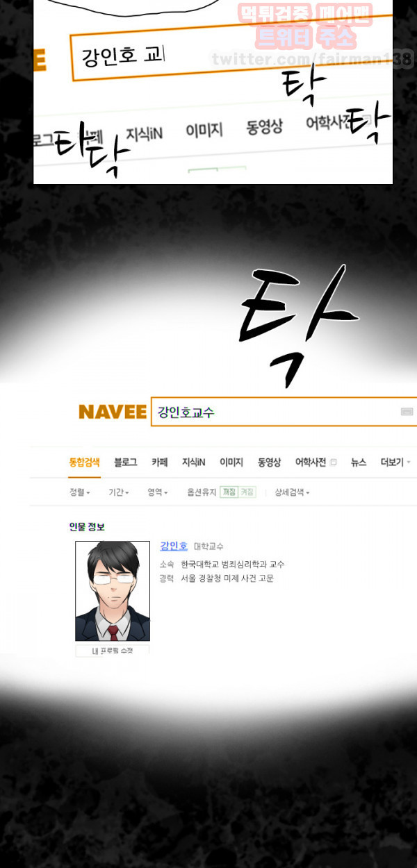Viewport: 417px width, 868px height.
Task: Click the 내 프로필 수정 button
Action: [113, 651]
